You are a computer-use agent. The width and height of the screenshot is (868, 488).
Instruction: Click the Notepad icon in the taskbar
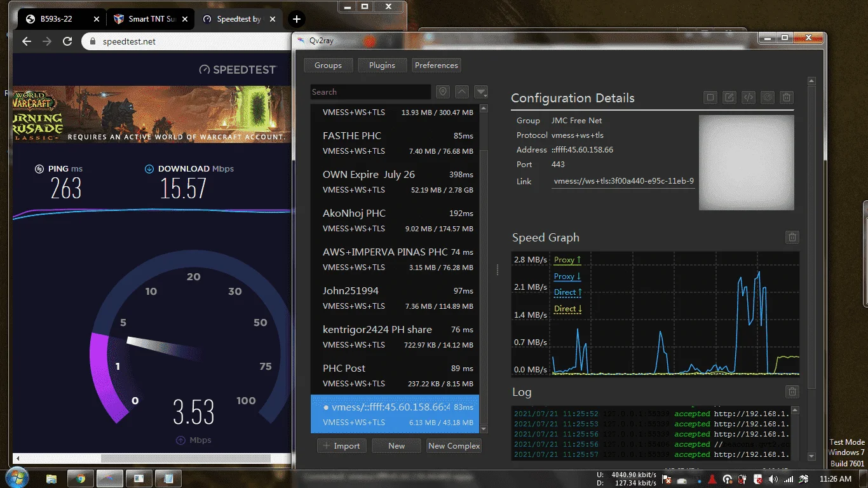(168, 478)
